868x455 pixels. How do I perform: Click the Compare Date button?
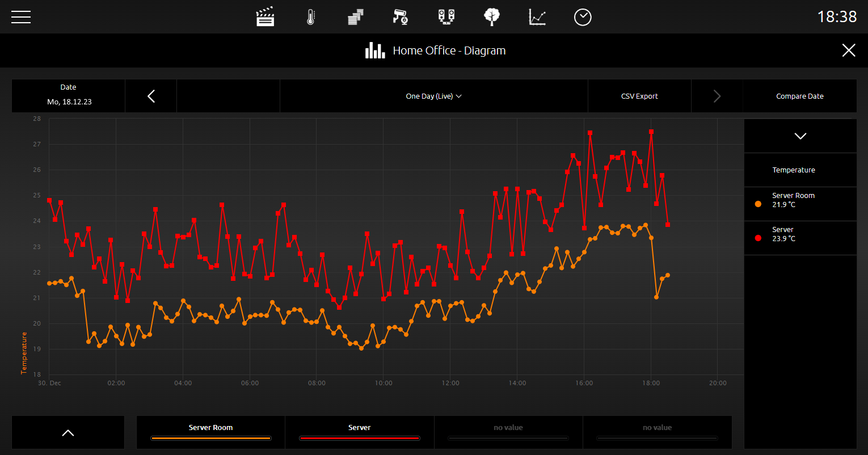pos(800,96)
